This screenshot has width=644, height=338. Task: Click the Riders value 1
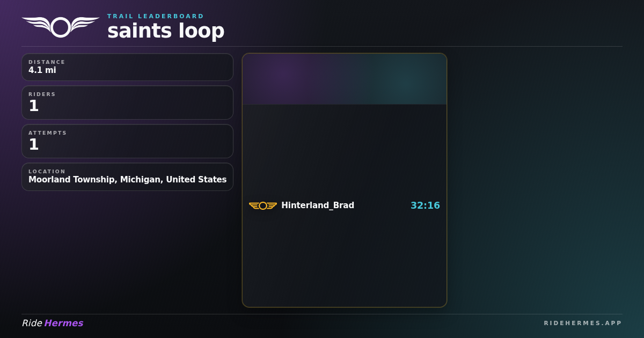(34, 106)
